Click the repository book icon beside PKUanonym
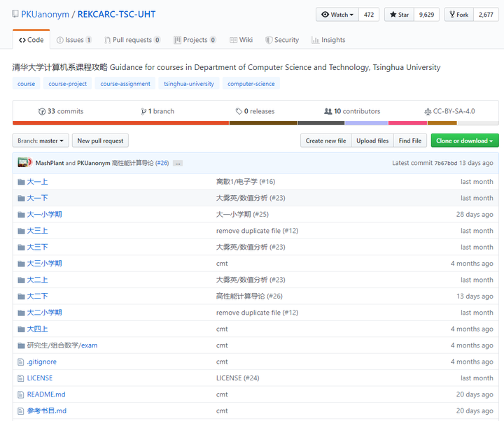504x421 pixels. click(15, 14)
